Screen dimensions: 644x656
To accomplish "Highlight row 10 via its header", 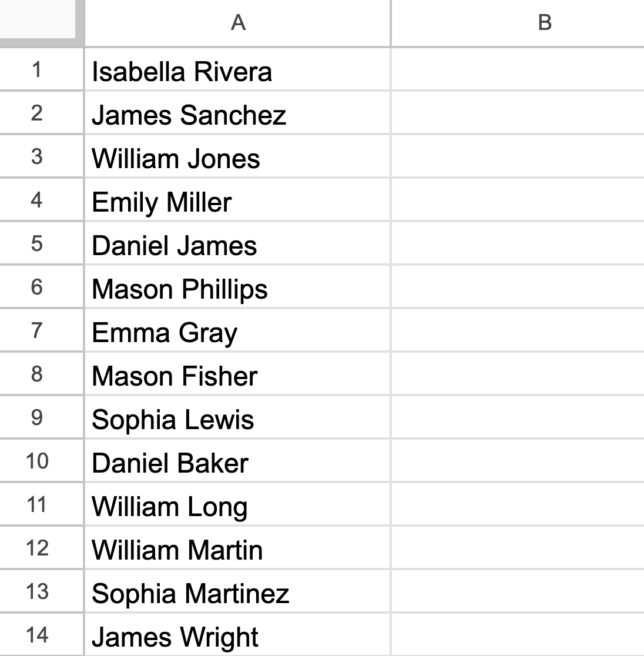I will tap(37, 461).
